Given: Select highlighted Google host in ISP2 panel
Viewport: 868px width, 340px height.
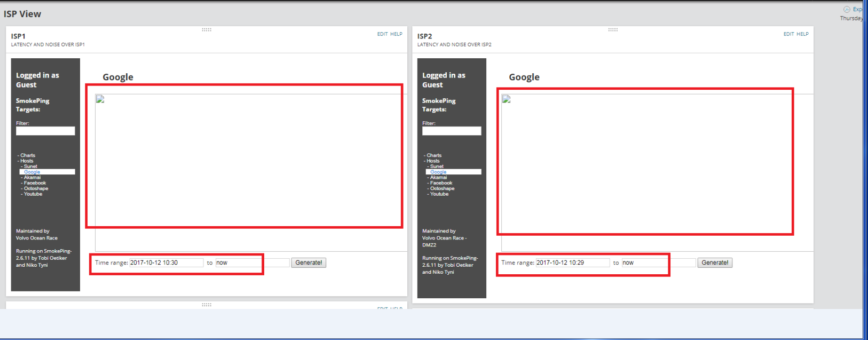Looking at the screenshot, I should click(x=438, y=172).
